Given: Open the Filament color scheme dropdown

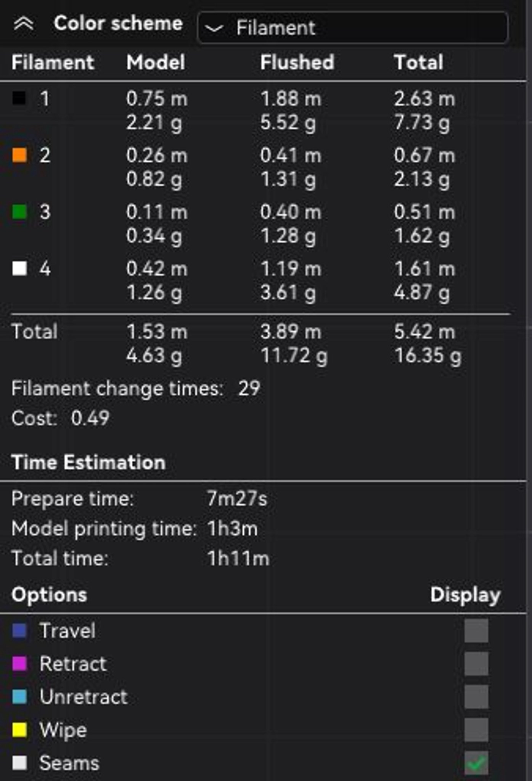Looking at the screenshot, I should pos(352,27).
